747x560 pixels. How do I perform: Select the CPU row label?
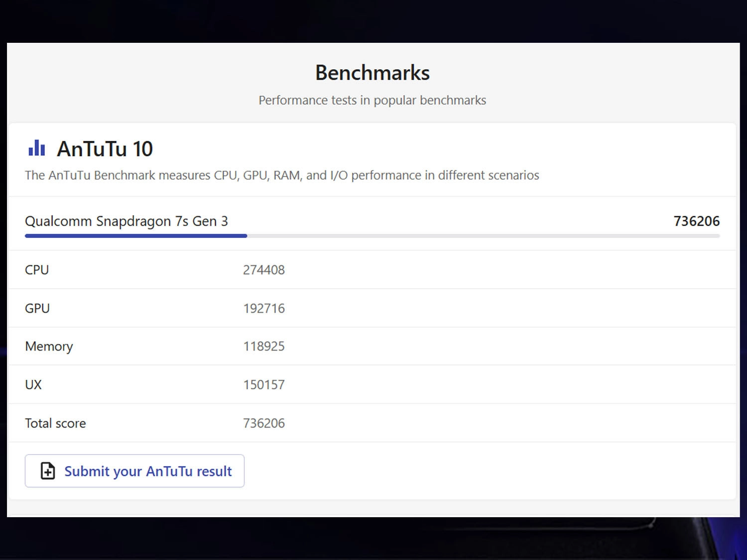point(37,270)
